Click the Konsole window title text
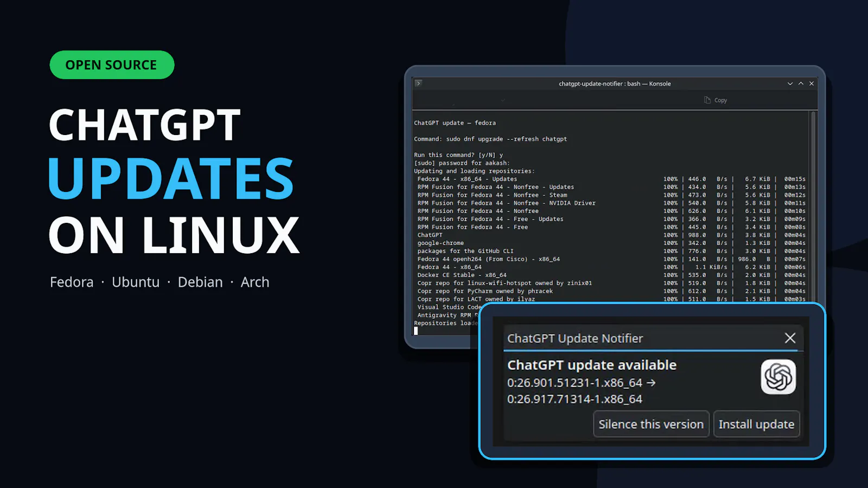This screenshot has width=868, height=488. 615,84
